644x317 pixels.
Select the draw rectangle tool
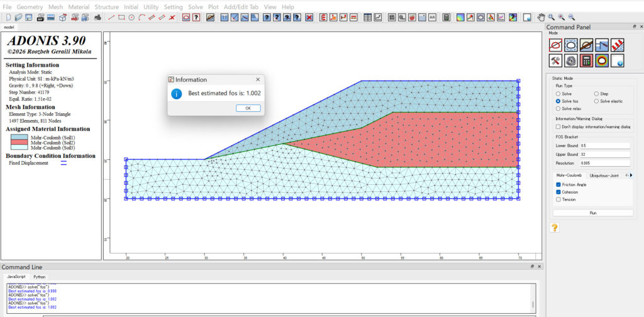pos(121,18)
